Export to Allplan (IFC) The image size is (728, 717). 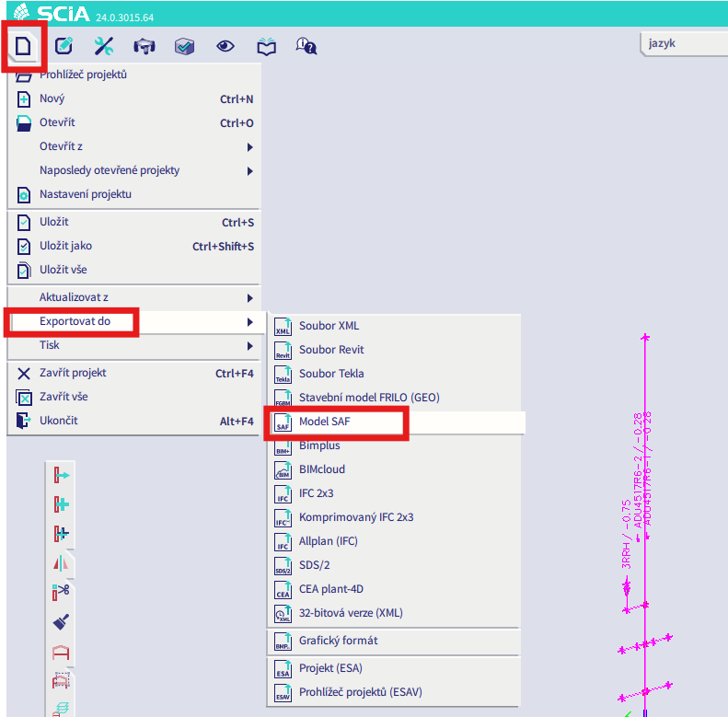(395, 541)
